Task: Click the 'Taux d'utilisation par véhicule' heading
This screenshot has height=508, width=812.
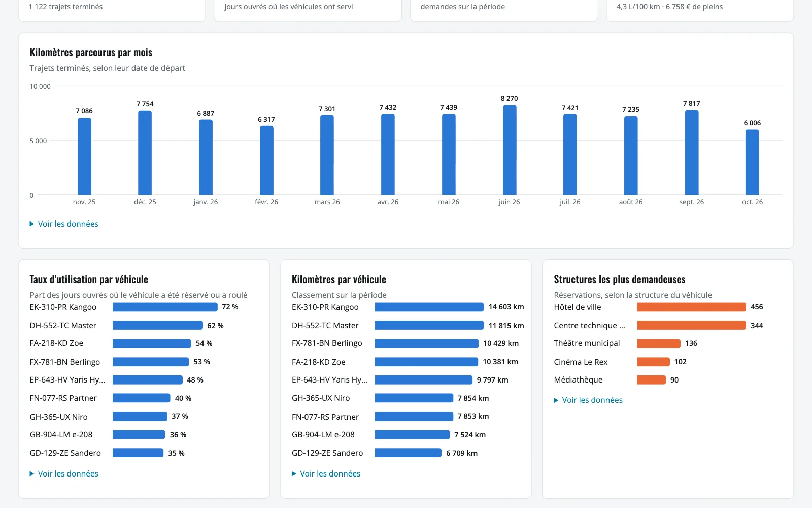Action: [x=89, y=279]
